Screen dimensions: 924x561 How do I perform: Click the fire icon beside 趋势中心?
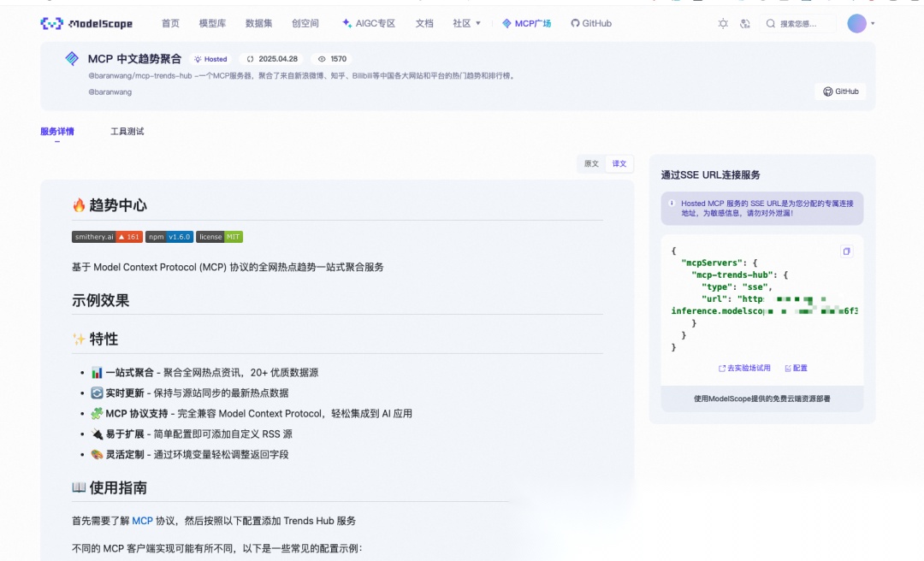pos(79,205)
